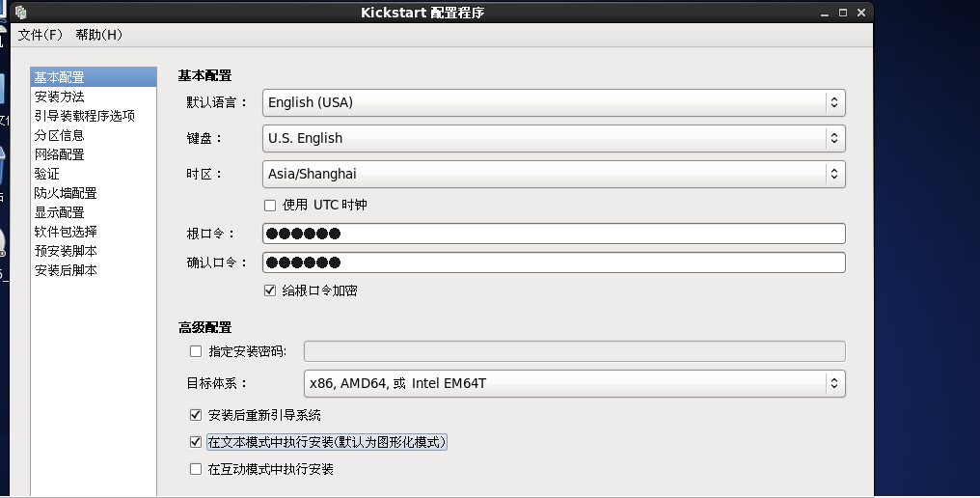The image size is (980, 498).
Task: Enable 在互动模式中执行安装 checkbox
Action: pyautogui.click(x=197, y=469)
